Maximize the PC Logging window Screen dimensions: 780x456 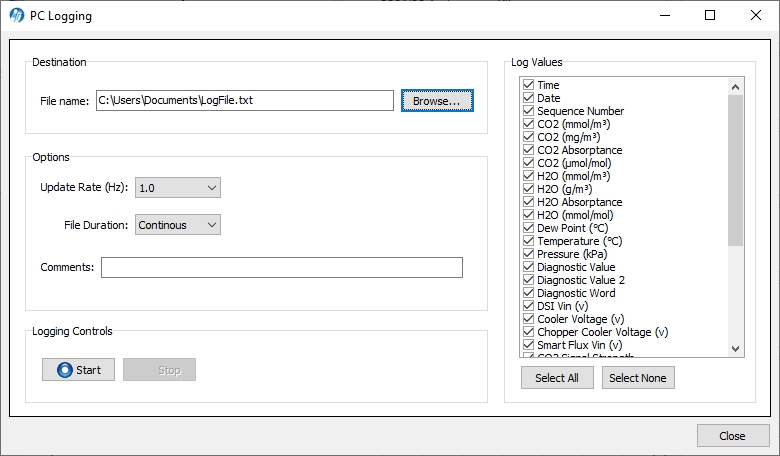coord(710,15)
